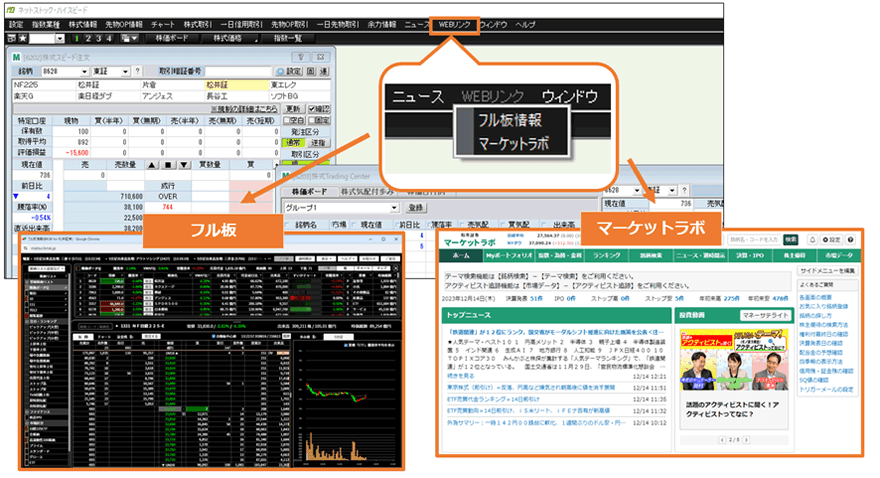Screen dimensions: 880x478
Task: Open the ランキング tab in Market Lab
Action: click(606, 255)
